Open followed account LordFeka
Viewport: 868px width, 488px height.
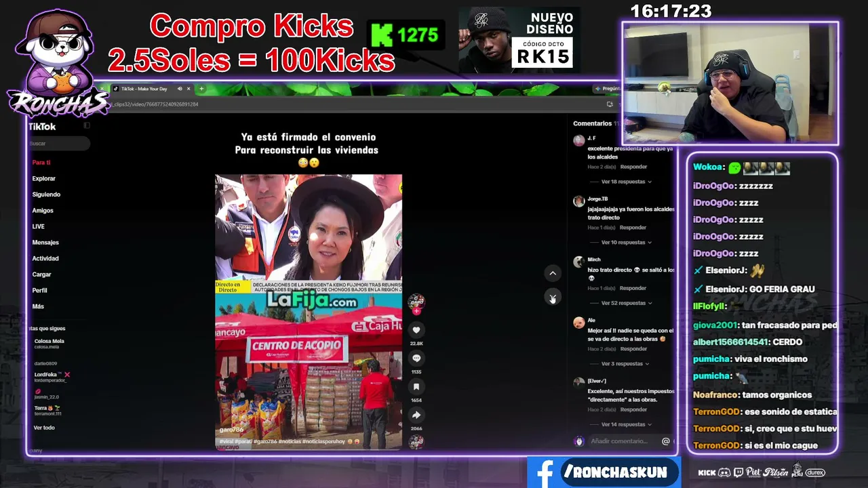(x=51, y=377)
